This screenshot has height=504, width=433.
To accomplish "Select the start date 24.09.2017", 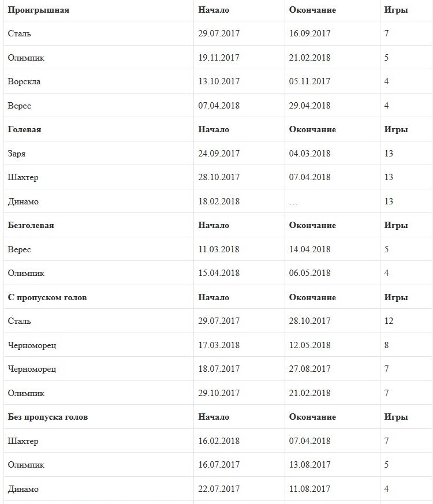I will [x=219, y=154].
